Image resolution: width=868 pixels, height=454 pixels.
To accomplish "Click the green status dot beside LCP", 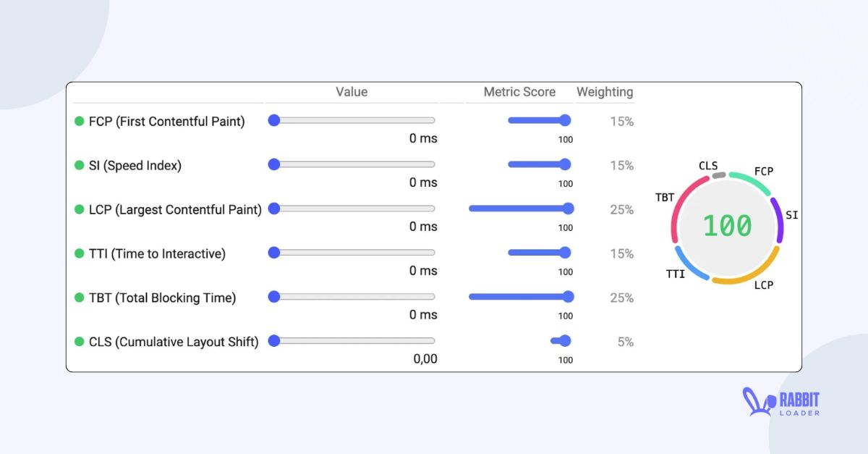I will [79, 209].
